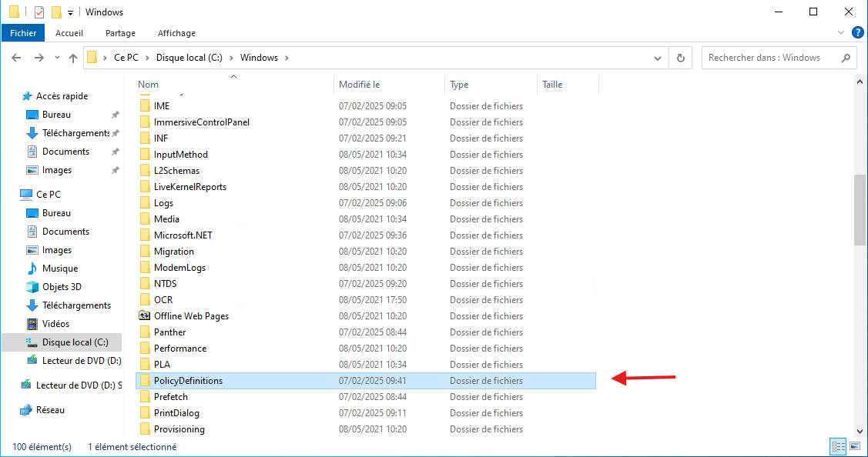Select Réseau in navigation pane
Screen dimensions: 868x457
[x=50, y=410]
